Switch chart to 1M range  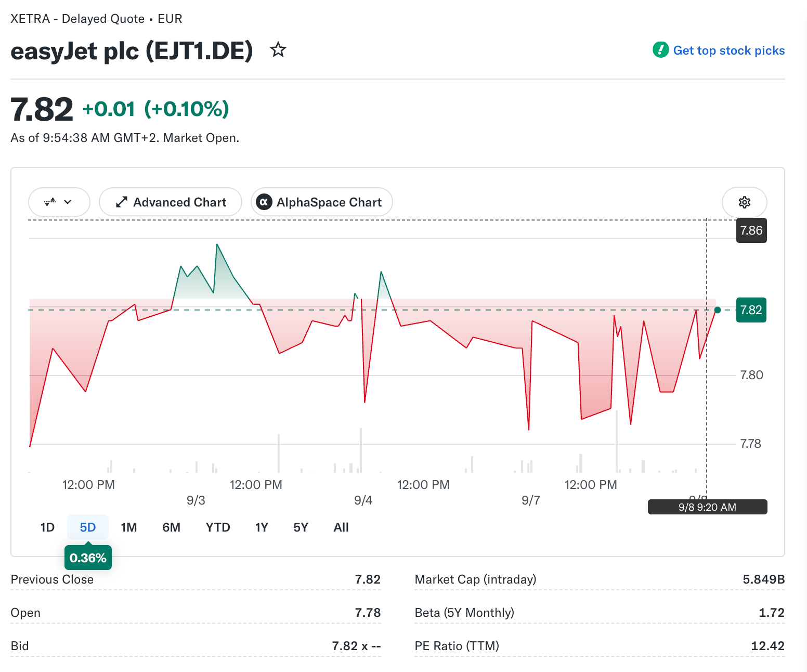pos(129,527)
